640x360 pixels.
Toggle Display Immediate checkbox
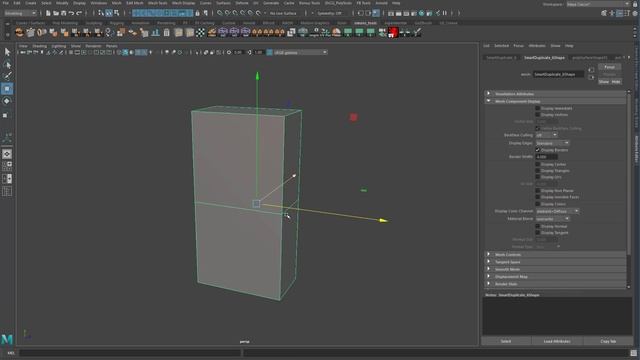538,108
